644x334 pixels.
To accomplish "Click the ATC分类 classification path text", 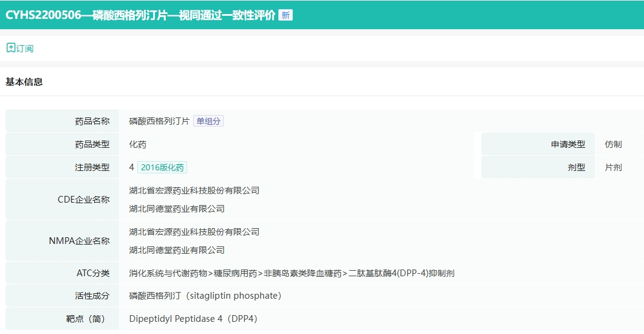I will click(x=292, y=273).
